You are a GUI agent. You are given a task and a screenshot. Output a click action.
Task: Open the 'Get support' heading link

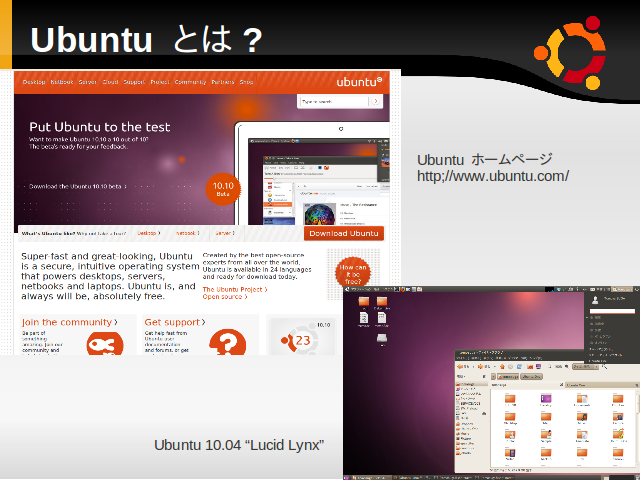[175, 322]
